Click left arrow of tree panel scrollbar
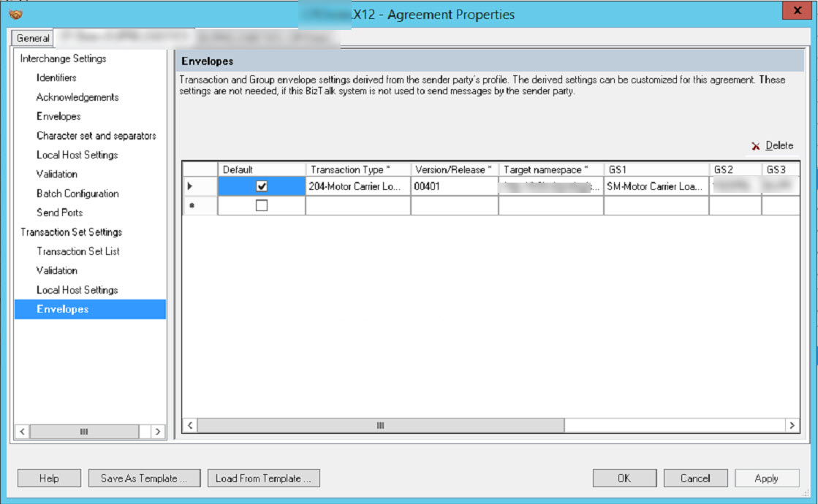The image size is (818, 504). [22, 432]
